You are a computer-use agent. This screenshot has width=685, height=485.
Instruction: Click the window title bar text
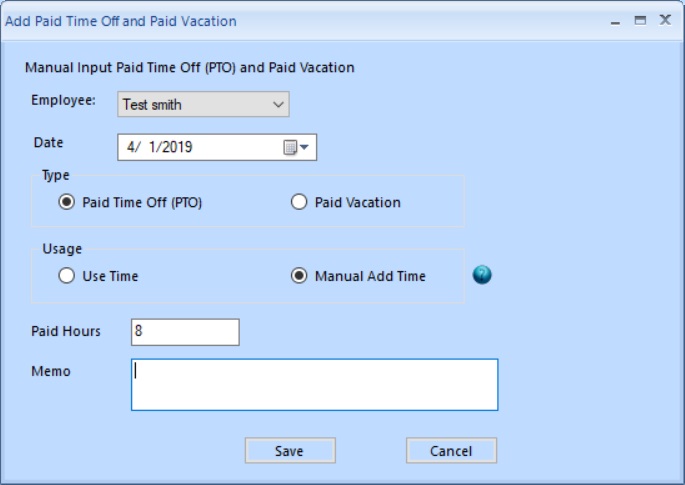121,20
